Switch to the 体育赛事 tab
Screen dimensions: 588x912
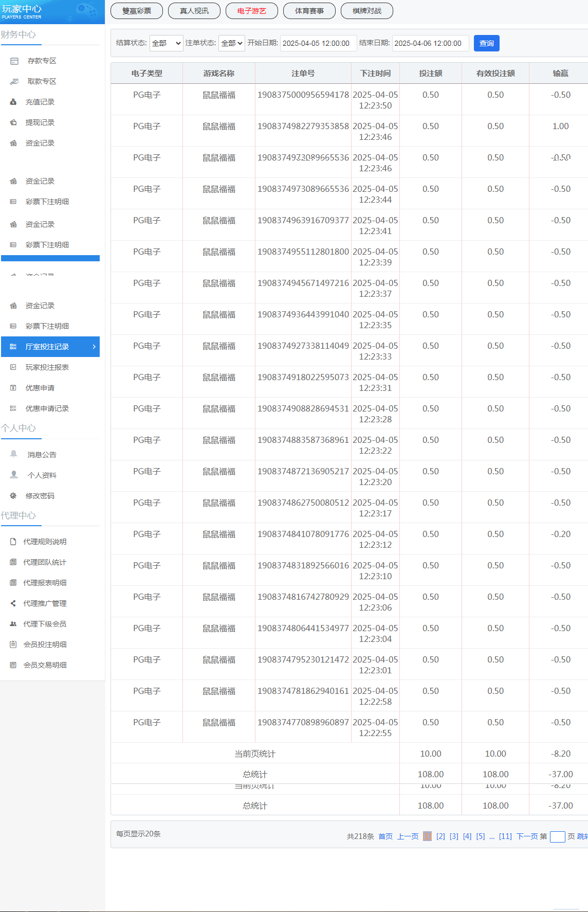click(309, 11)
